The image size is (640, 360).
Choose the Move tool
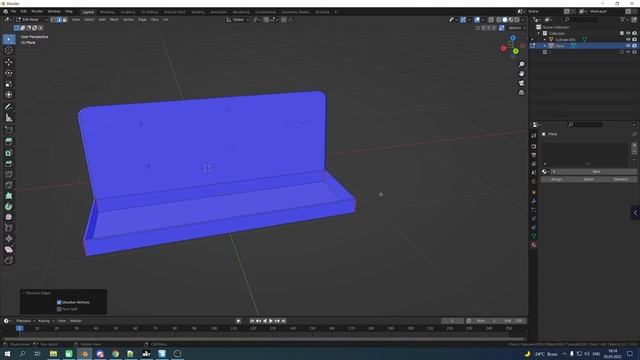point(9,62)
